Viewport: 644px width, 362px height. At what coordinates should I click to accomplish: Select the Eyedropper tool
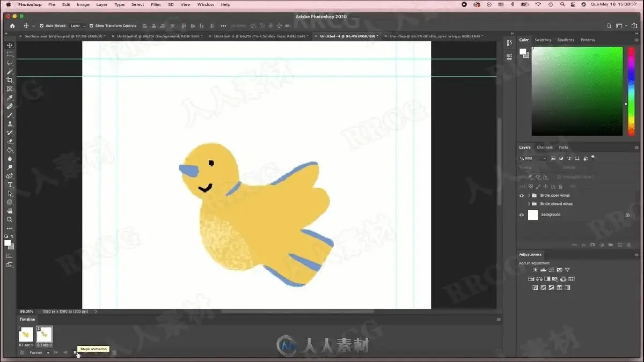click(10, 98)
